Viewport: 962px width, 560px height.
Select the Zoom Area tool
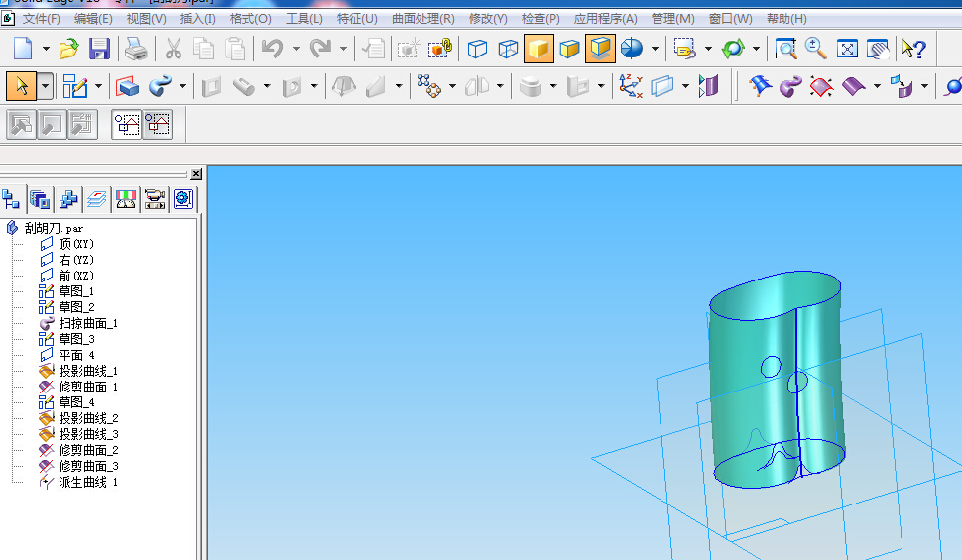(784, 49)
